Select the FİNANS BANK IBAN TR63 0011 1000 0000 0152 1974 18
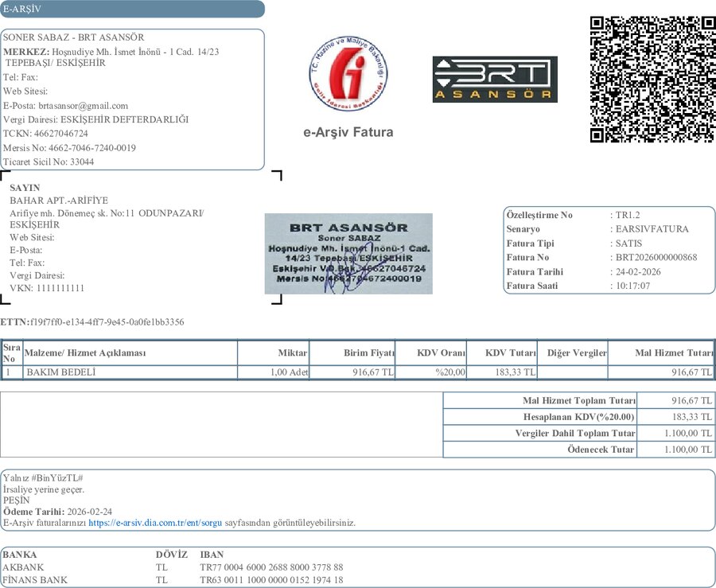 click(x=271, y=580)
